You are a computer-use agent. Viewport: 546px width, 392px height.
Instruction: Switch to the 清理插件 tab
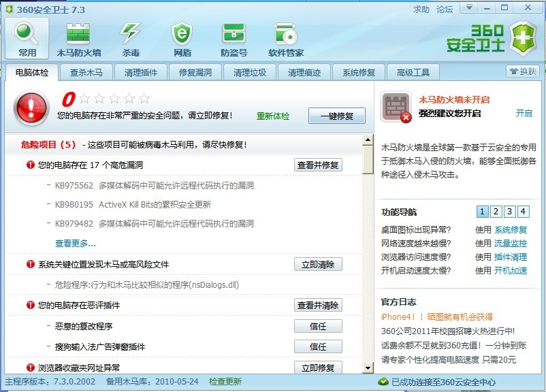(141, 72)
